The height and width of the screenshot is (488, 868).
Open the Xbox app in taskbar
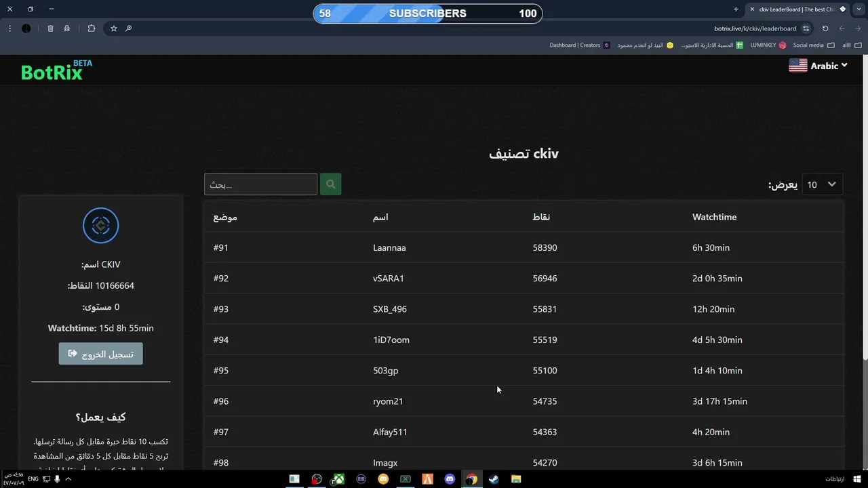338,479
